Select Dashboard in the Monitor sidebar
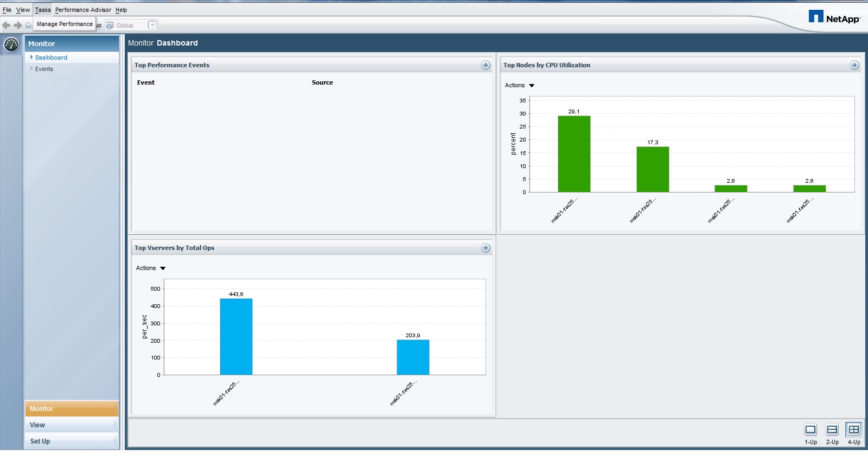 [51, 57]
